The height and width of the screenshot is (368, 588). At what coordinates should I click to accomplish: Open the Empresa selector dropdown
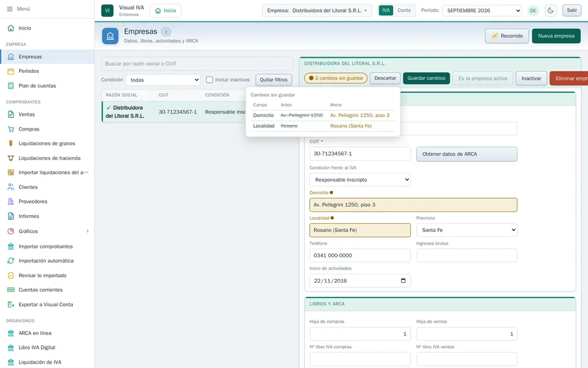(317, 10)
